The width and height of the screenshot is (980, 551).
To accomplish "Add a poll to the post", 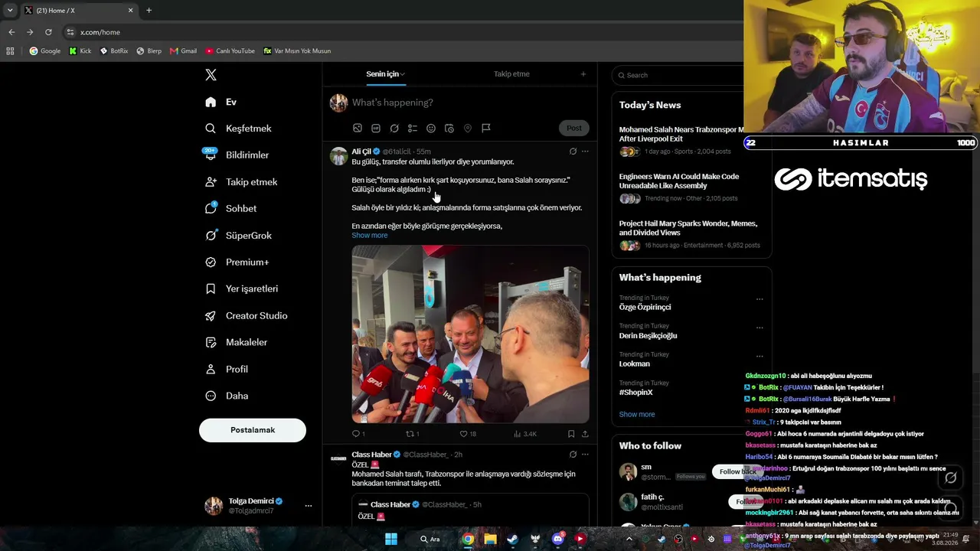I will (413, 129).
